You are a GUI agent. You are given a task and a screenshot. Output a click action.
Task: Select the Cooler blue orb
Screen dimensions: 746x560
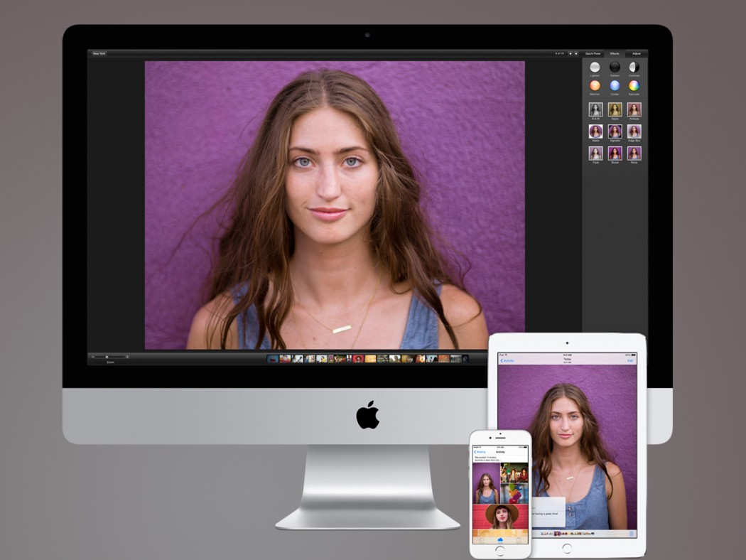(x=615, y=86)
